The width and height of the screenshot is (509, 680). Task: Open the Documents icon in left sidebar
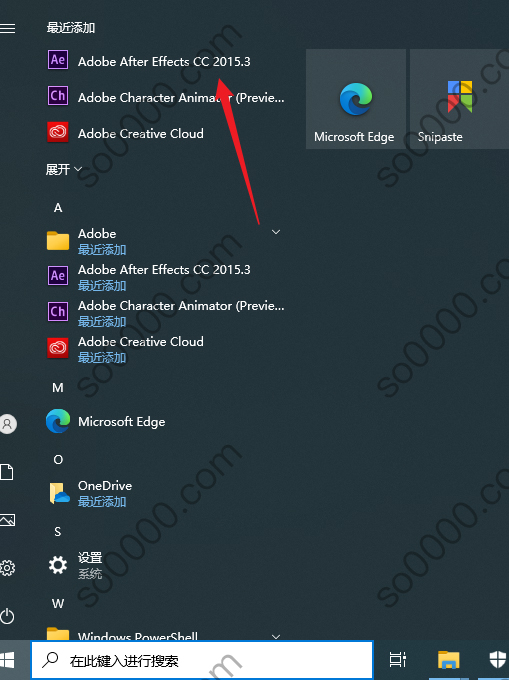pyautogui.click(x=7, y=472)
